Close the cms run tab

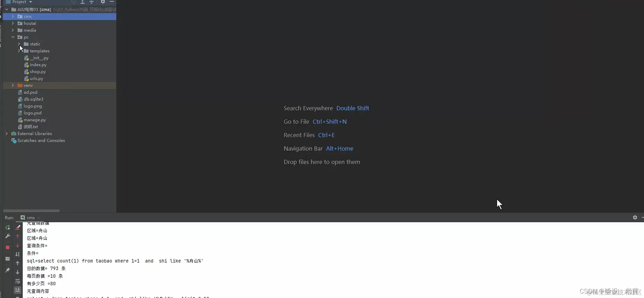click(x=39, y=218)
